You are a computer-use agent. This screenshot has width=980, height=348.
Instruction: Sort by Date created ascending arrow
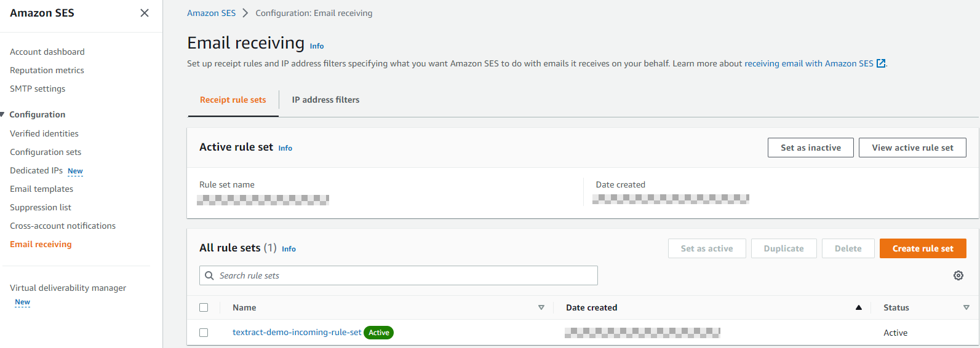tap(859, 307)
